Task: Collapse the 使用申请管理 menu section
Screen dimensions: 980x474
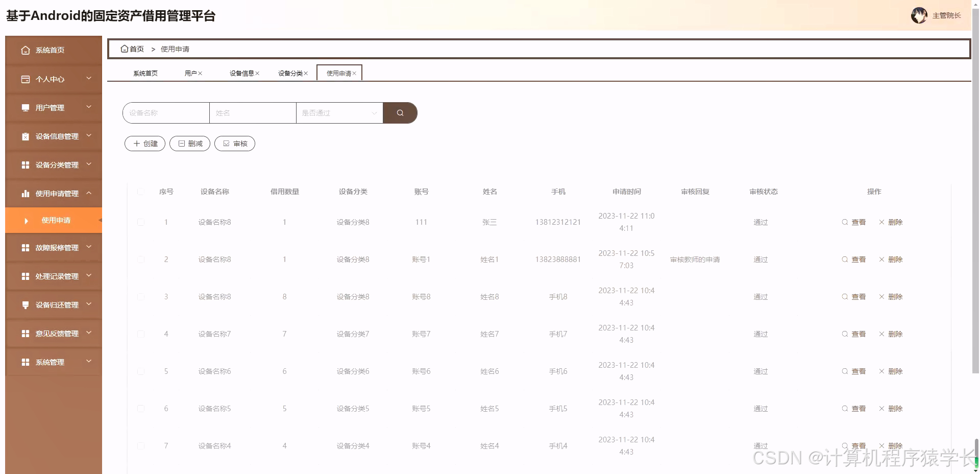Action: 89,194
